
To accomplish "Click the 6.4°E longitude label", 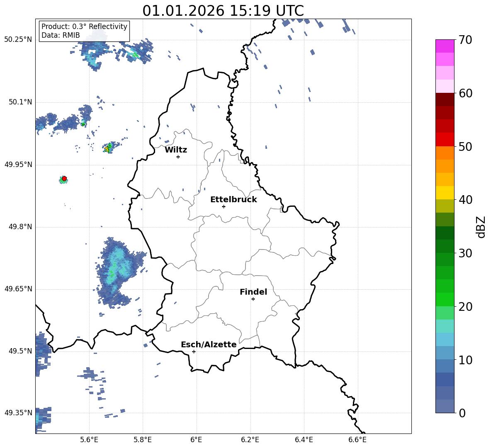I will [304, 440].
